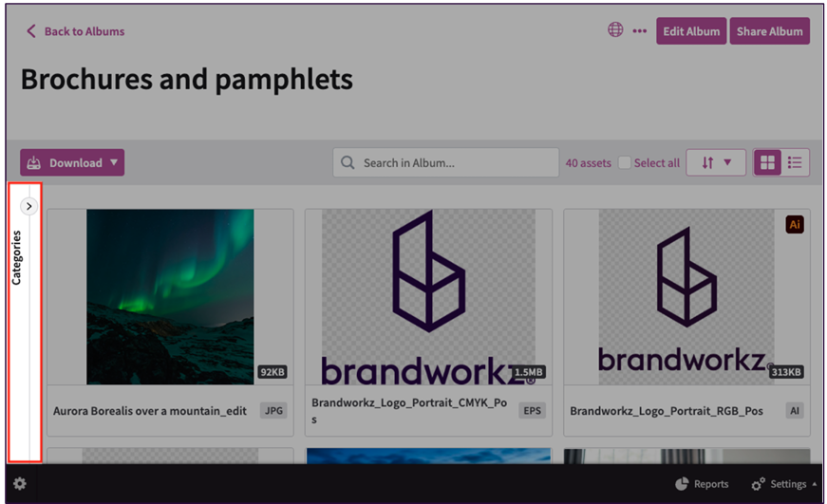Open the Aurora Borealis thumbnail

tap(170, 297)
